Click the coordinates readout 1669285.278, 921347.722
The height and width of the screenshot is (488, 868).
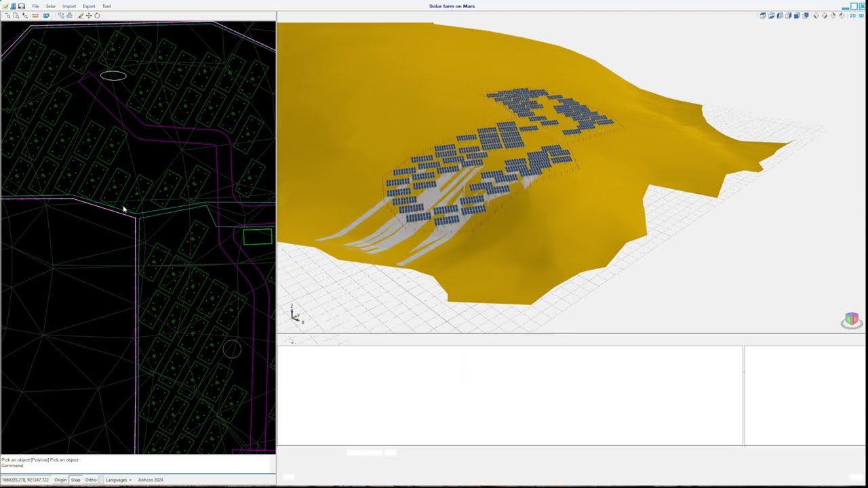pos(25,480)
